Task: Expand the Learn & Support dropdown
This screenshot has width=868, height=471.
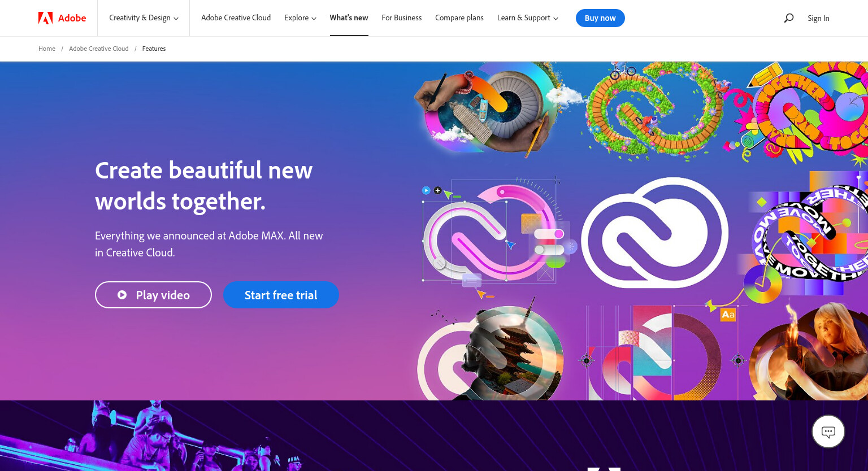Action: (x=528, y=18)
